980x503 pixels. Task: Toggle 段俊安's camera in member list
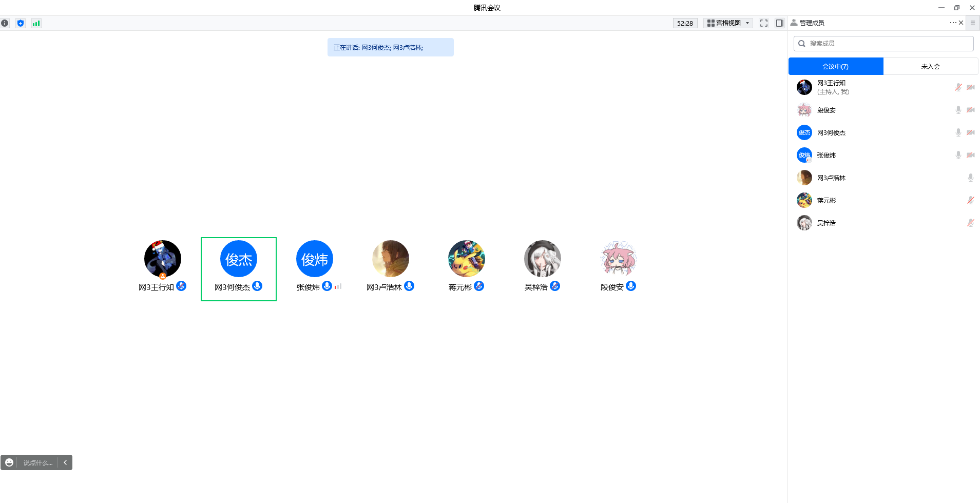(x=971, y=110)
